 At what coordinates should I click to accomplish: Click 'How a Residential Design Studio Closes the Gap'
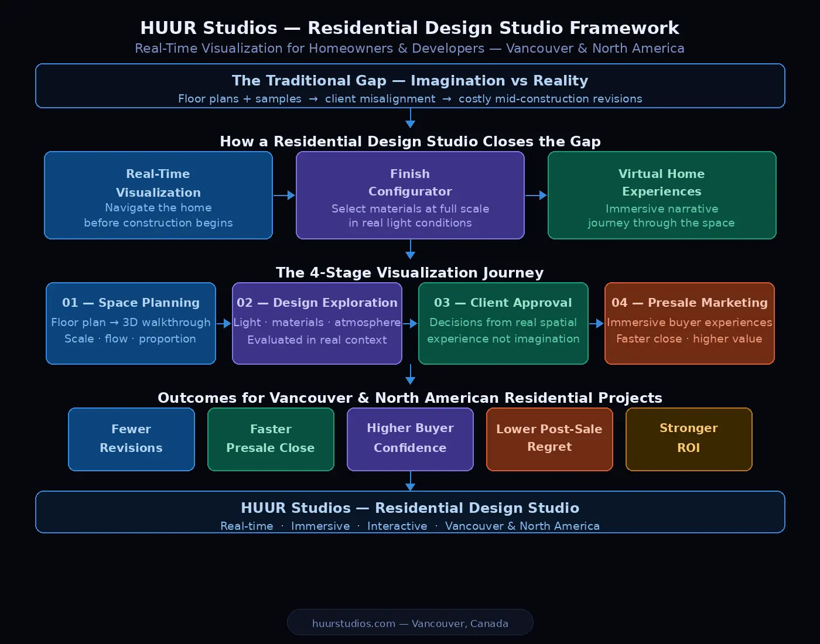click(410, 141)
